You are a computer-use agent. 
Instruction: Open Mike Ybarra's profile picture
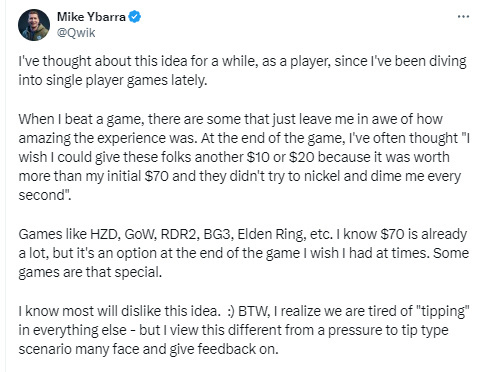pos(34,25)
